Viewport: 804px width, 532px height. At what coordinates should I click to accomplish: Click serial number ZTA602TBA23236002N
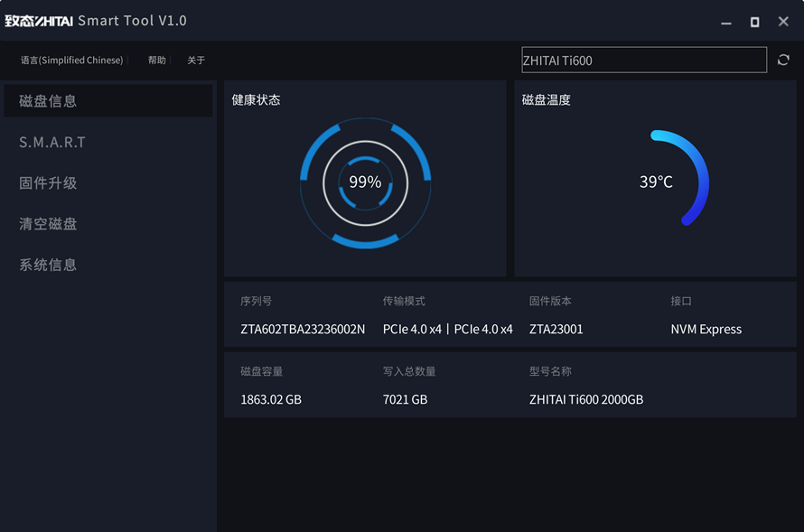(303, 329)
